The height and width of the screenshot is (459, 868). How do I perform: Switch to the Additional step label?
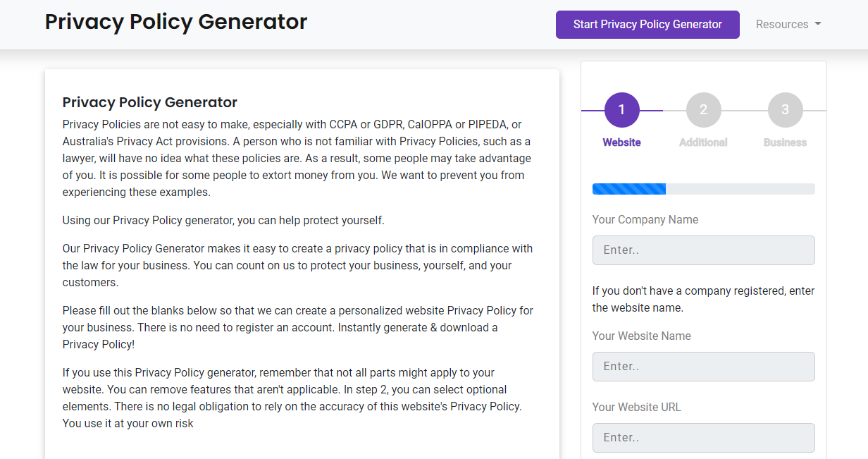[x=703, y=142]
